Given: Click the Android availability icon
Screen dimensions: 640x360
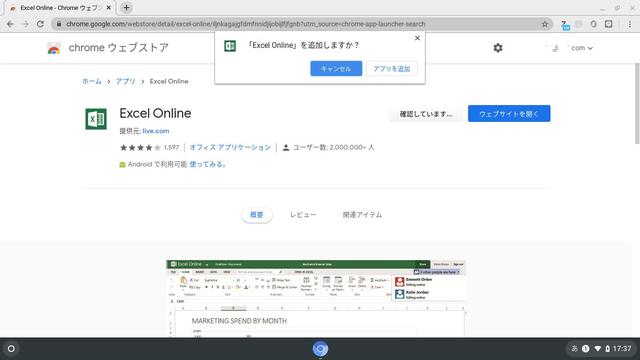Looking at the screenshot, I should point(122,164).
